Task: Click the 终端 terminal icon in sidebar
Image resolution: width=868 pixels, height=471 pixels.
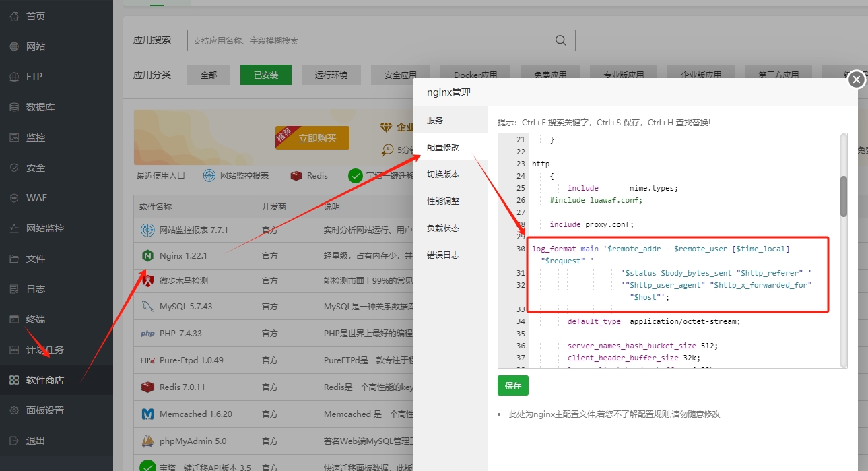Action: 14,319
